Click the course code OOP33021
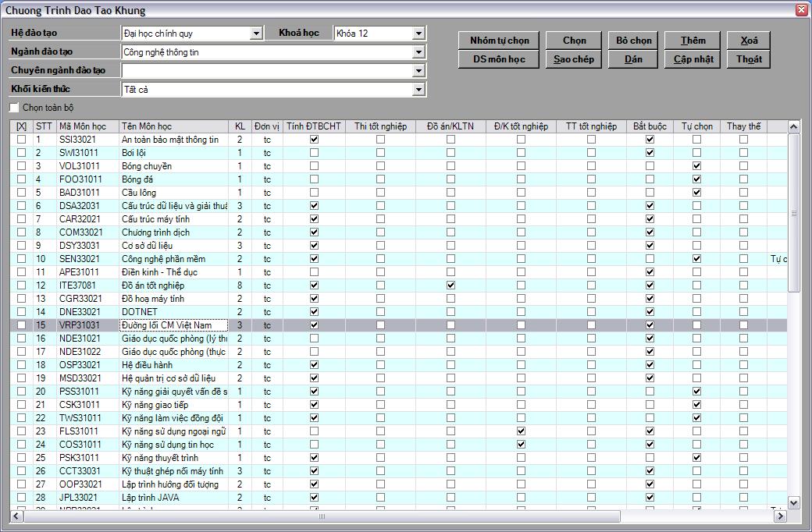This screenshot has width=812, height=532. (80, 484)
